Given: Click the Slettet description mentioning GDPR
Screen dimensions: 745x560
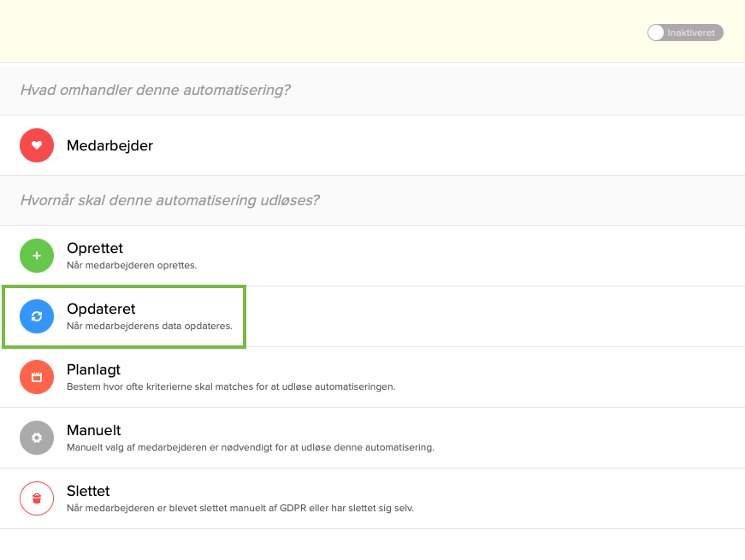Looking at the screenshot, I should coord(240,508).
